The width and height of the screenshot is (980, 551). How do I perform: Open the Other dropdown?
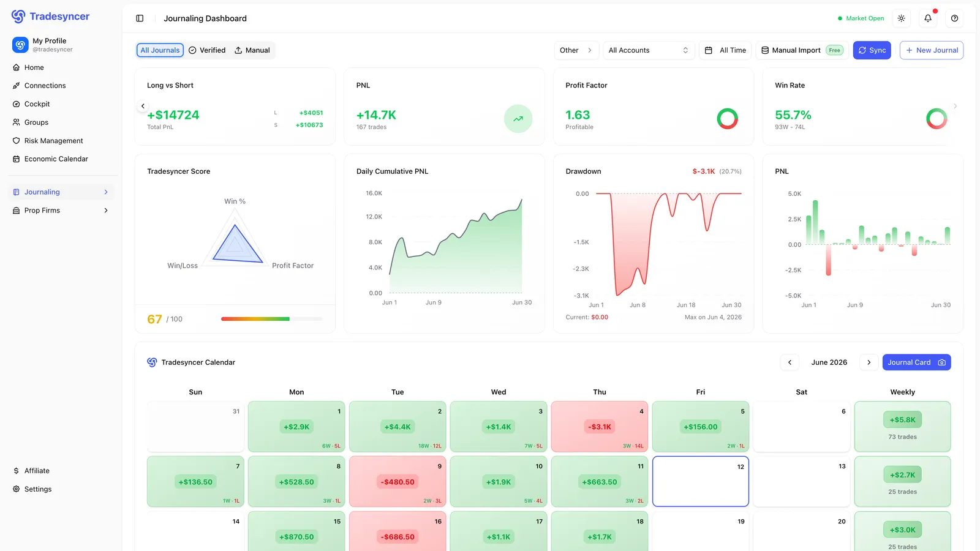coord(576,50)
